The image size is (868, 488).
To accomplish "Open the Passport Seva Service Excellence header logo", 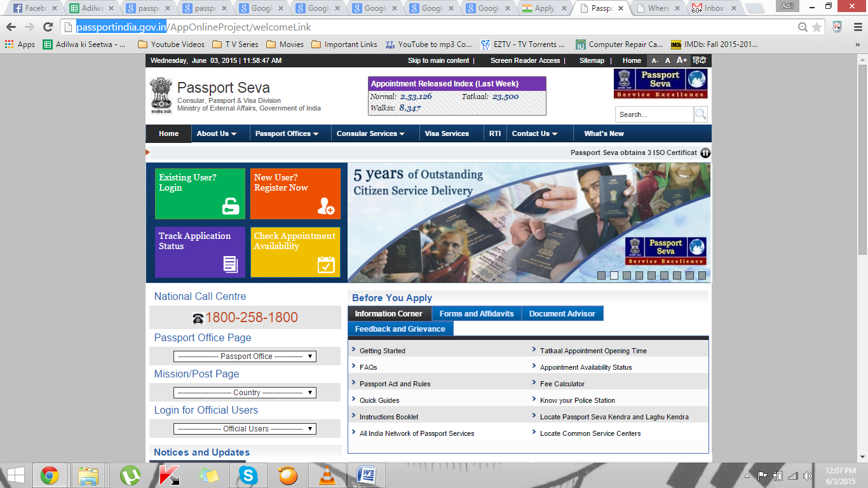I will pyautogui.click(x=660, y=84).
